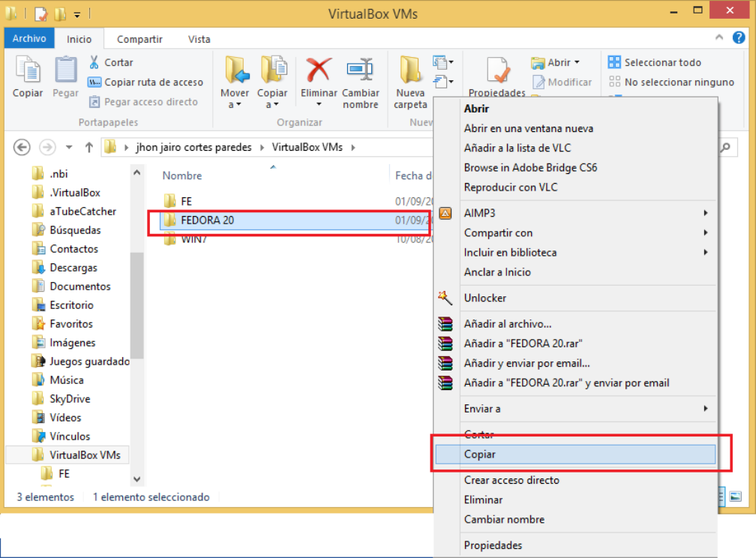The image size is (756, 558).
Task: Click the Pegar clipboard icon
Action: click(x=65, y=70)
